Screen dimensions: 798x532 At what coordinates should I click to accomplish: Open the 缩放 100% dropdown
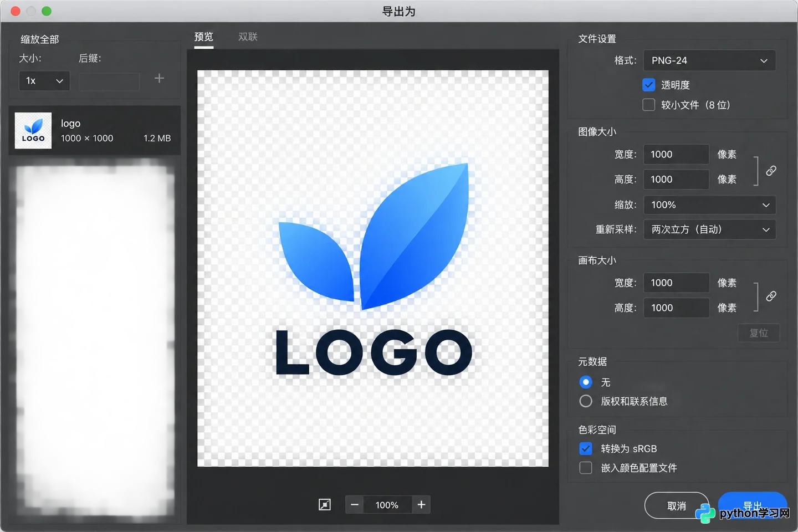[x=709, y=205]
